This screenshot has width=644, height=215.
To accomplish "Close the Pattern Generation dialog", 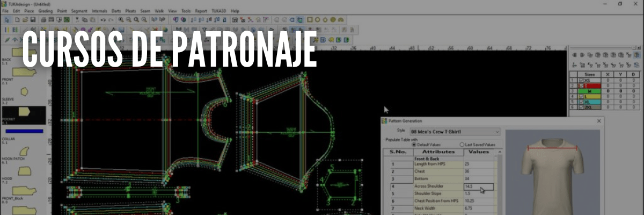I will click(x=599, y=121).
